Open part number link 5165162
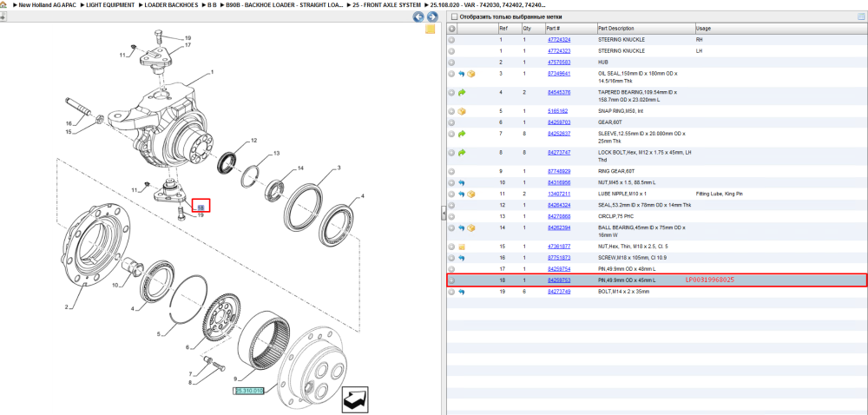The width and height of the screenshot is (868, 415). 557,111
